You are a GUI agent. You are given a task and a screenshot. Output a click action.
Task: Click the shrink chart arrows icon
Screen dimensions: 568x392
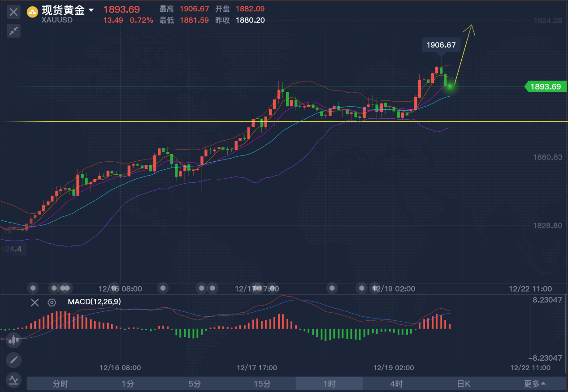[13, 31]
